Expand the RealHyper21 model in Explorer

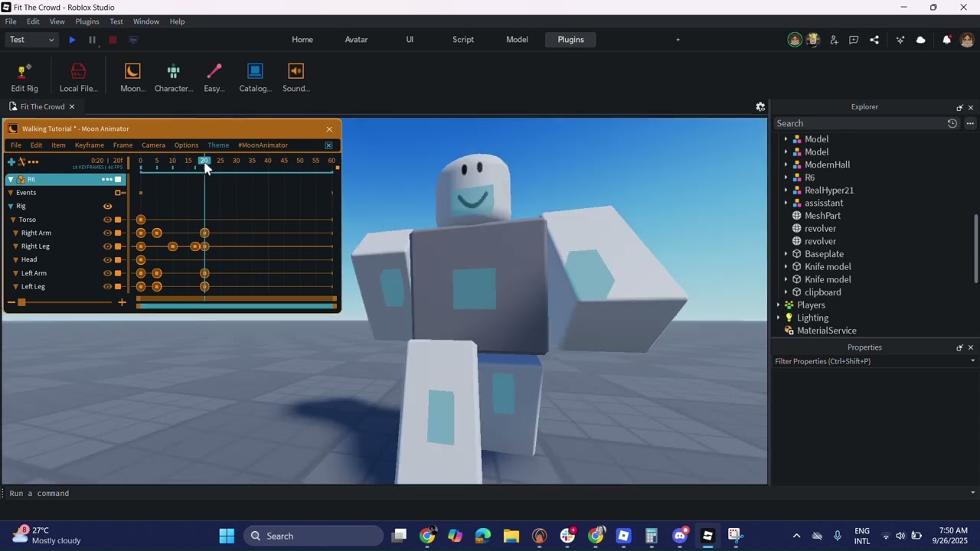[786, 190]
